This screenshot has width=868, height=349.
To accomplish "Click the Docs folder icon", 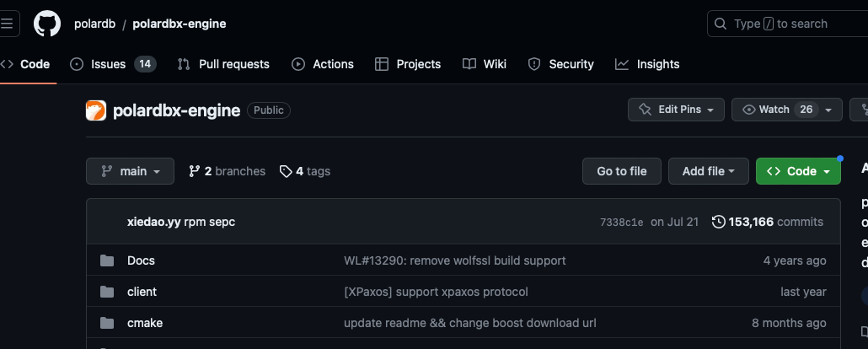I will [107, 260].
